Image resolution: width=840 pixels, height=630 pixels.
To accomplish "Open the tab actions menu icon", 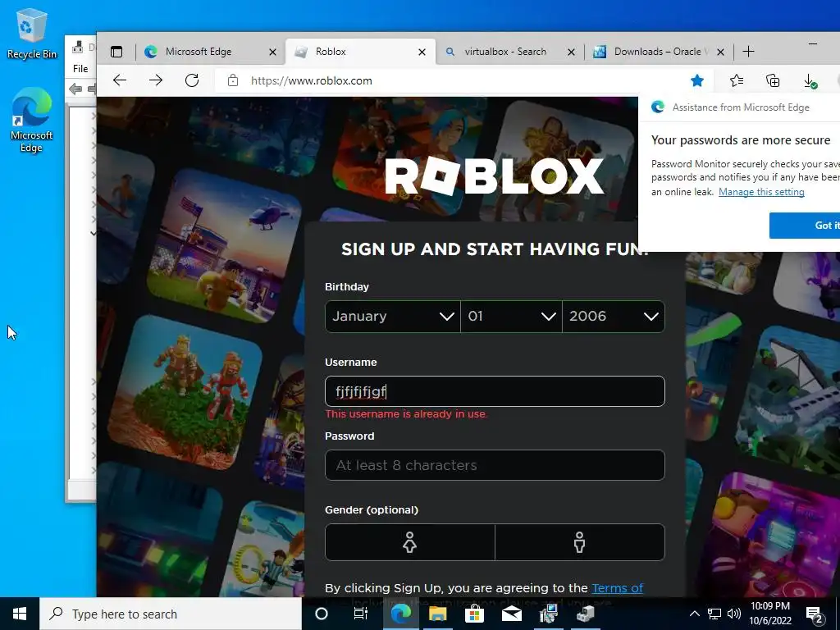I will click(116, 52).
